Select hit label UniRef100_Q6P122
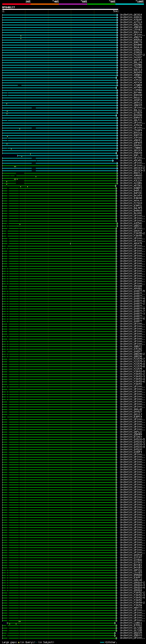Screen dimensions: 146x644 [x=131, y=432]
